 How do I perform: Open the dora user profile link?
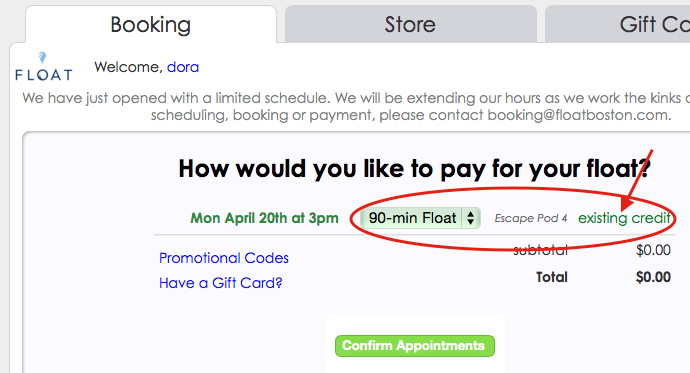183,67
